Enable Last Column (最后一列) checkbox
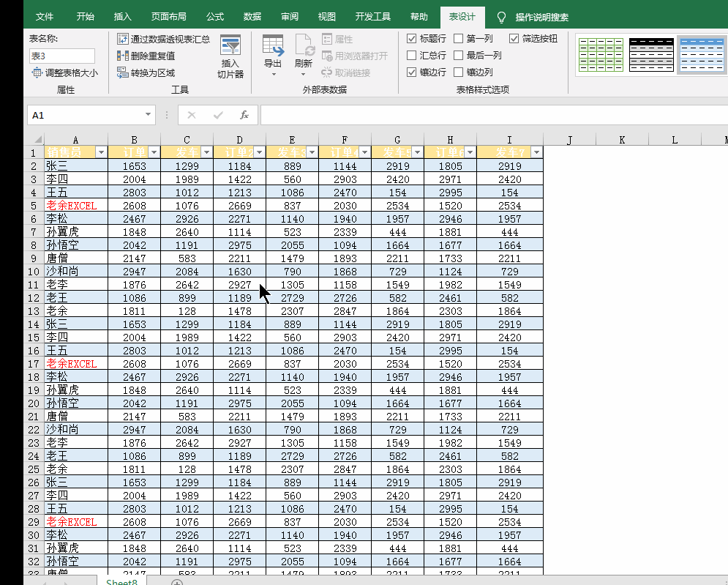 pos(458,56)
